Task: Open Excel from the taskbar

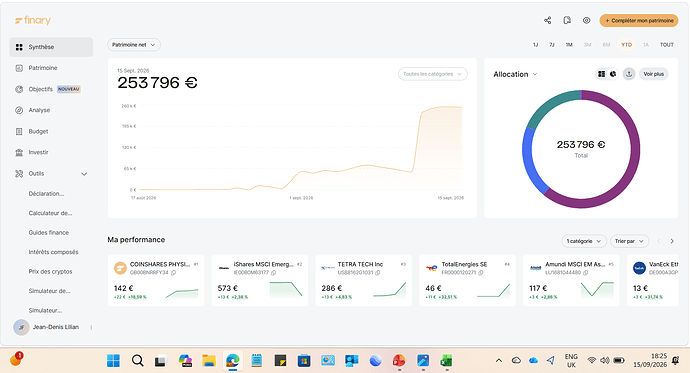Action: 447,361
